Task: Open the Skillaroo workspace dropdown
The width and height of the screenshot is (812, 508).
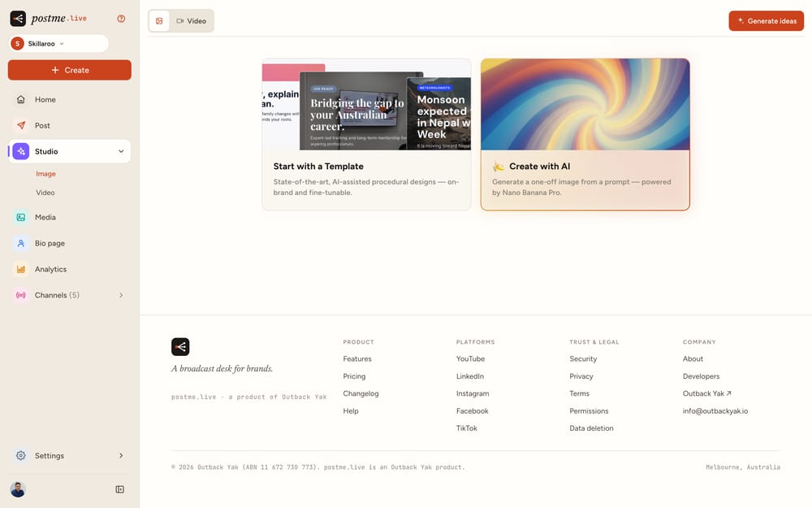Action: [x=58, y=44]
